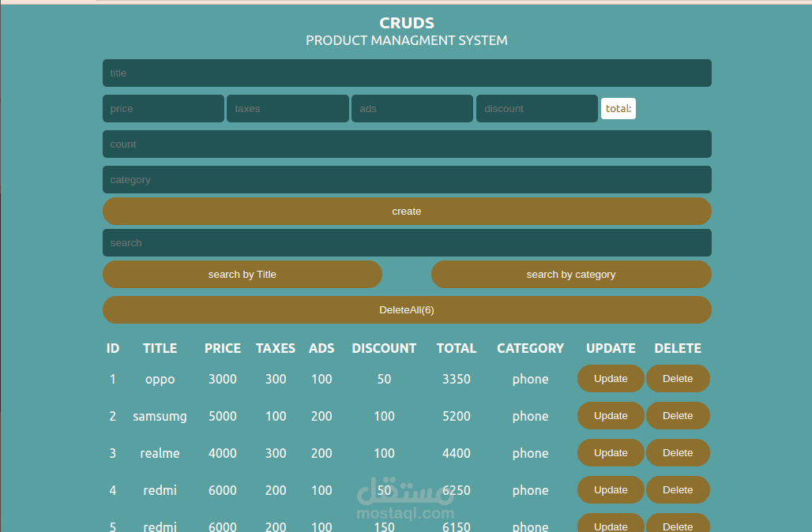This screenshot has width=812, height=532.
Task: Click the DISCOUNT column header
Action: click(x=384, y=348)
